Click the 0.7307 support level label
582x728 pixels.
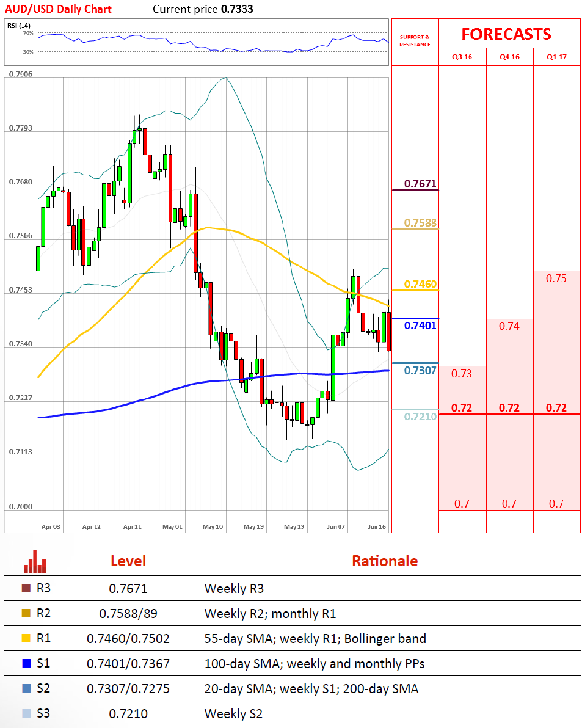click(x=421, y=371)
